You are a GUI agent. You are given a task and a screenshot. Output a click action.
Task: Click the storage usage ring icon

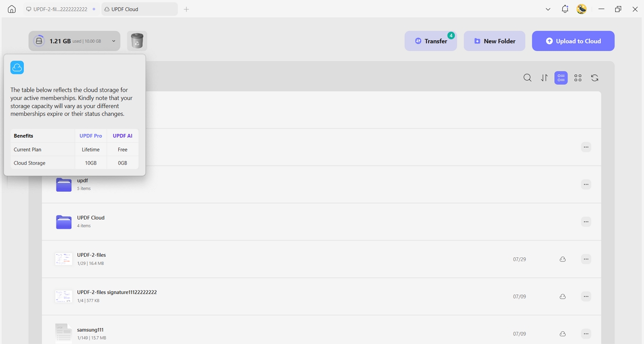[x=39, y=41]
